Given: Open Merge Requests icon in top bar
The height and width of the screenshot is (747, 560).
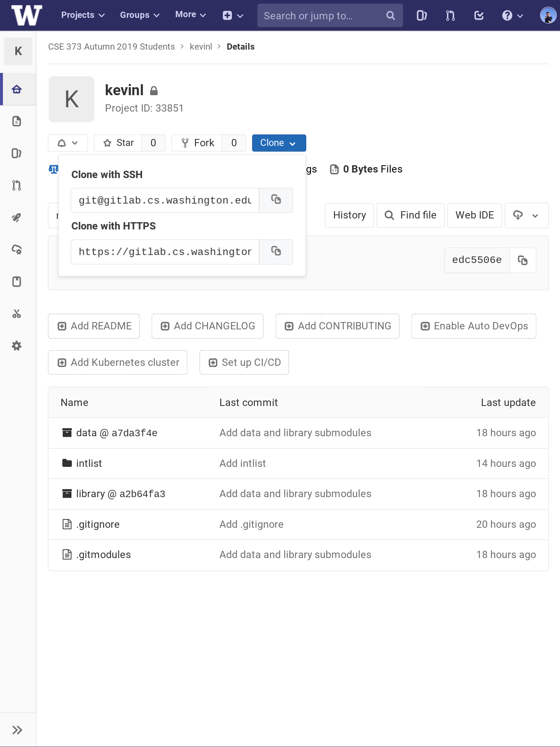Looking at the screenshot, I should pos(450,15).
